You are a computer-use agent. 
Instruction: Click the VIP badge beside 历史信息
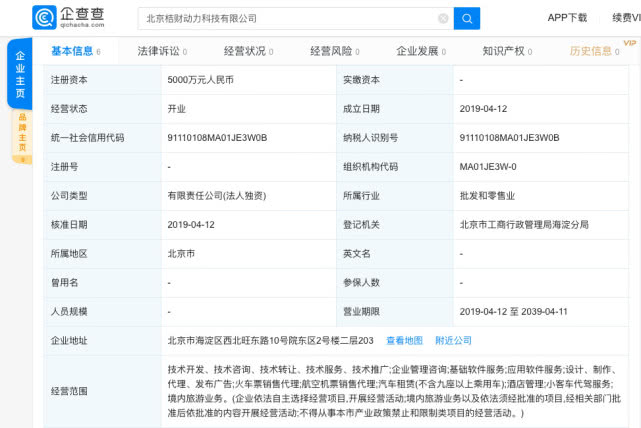point(629,43)
